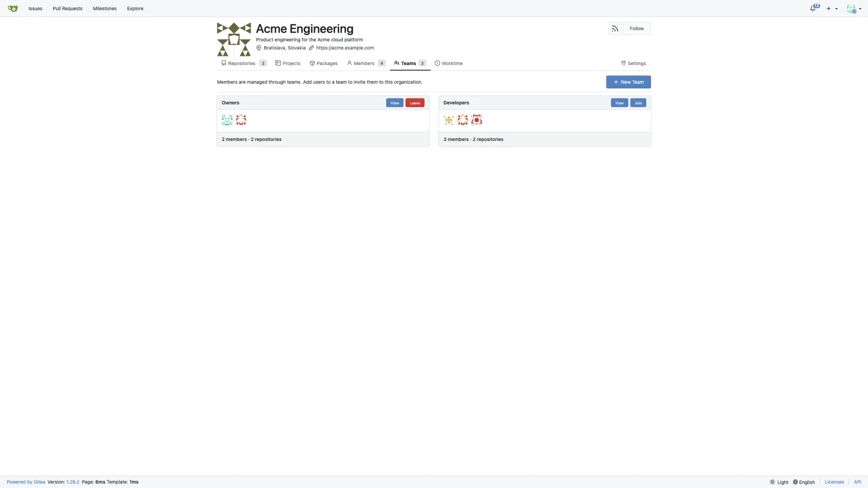Open the English language selector

[x=804, y=482]
